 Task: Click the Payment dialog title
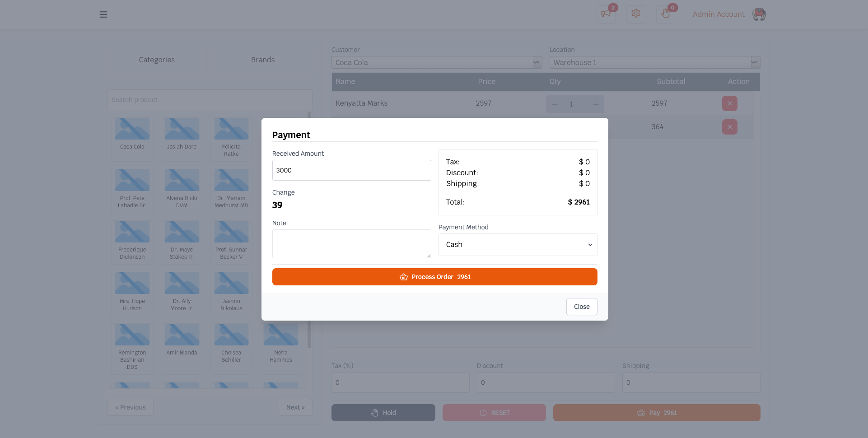(291, 135)
